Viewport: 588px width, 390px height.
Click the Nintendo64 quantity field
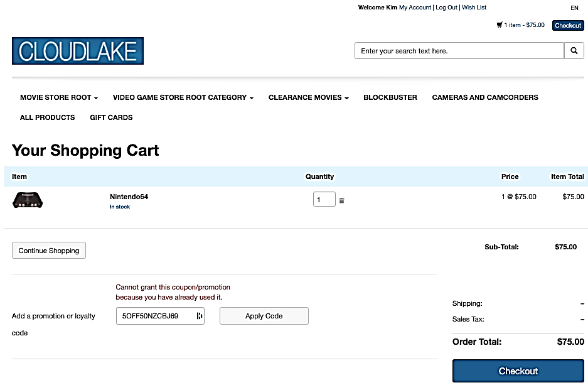(x=324, y=200)
